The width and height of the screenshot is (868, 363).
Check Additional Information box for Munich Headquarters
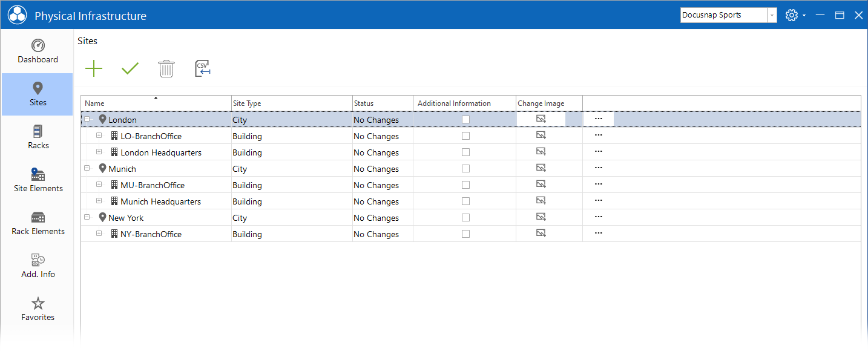465,201
